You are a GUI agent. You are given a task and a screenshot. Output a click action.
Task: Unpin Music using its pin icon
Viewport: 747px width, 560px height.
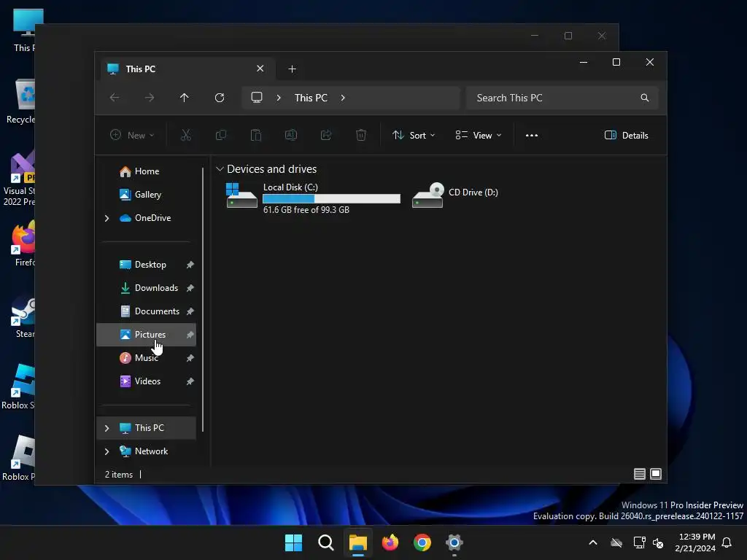[190, 358]
